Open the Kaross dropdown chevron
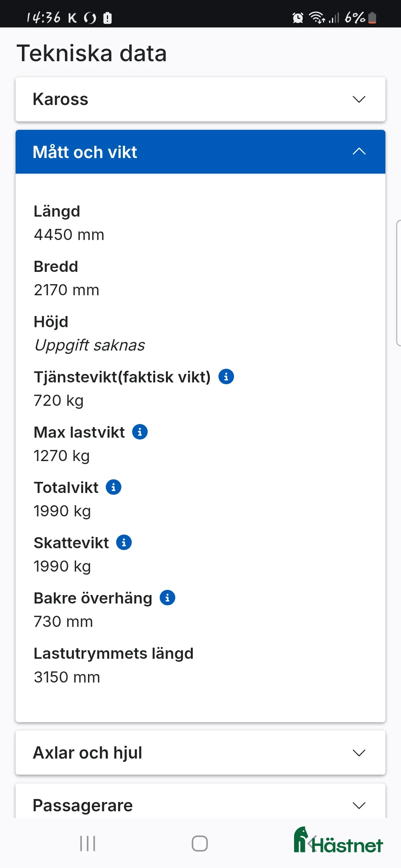 pos(359,99)
